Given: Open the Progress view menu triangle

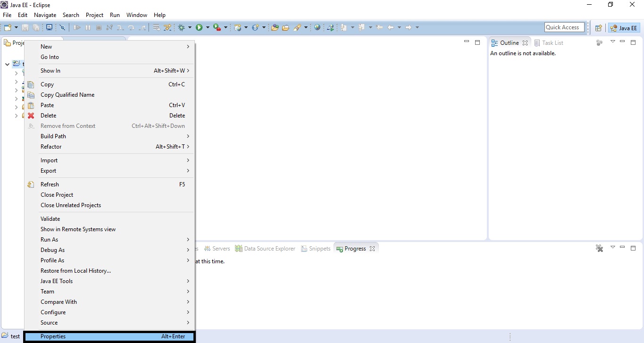Looking at the screenshot, I should point(613,247).
